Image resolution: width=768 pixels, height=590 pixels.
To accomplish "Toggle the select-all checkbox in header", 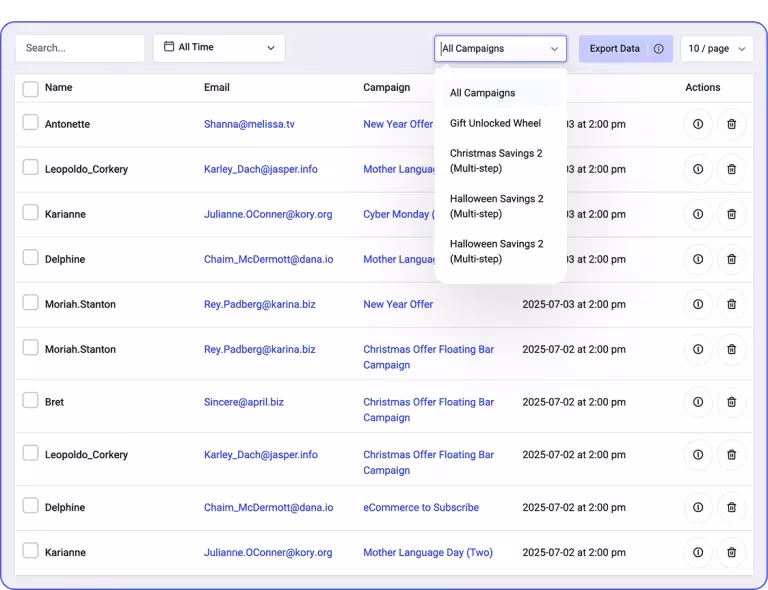I will pos(30,89).
